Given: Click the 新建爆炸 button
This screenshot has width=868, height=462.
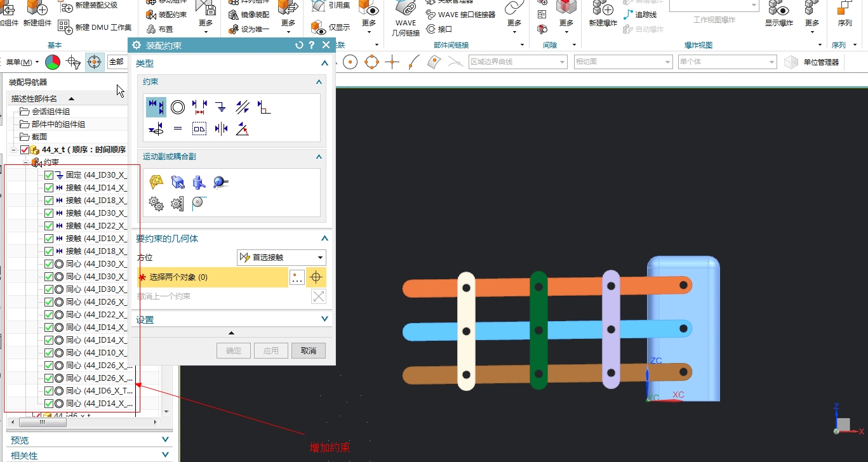Looking at the screenshot, I should [x=603, y=14].
